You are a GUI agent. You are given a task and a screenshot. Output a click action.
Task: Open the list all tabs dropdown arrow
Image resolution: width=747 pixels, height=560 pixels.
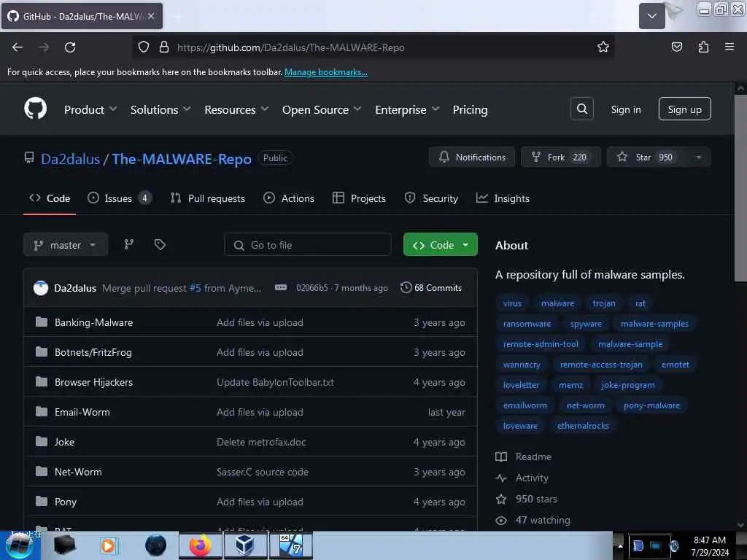(651, 16)
